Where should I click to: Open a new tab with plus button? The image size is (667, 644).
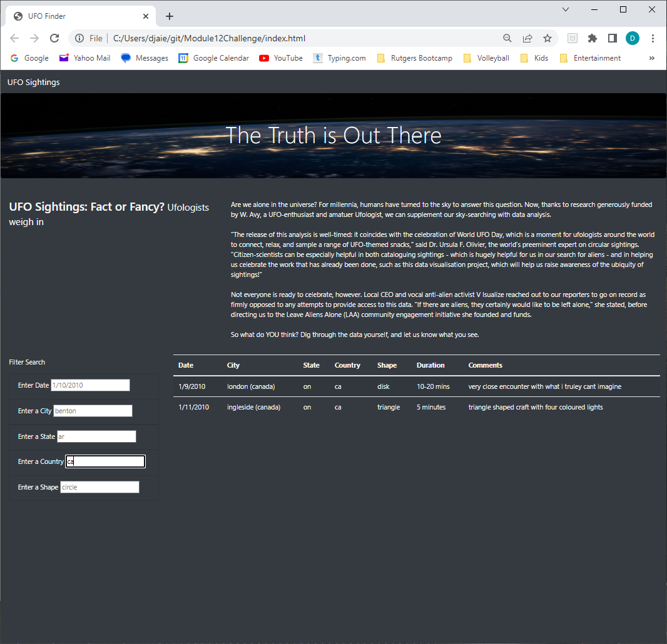pyautogui.click(x=170, y=16)
